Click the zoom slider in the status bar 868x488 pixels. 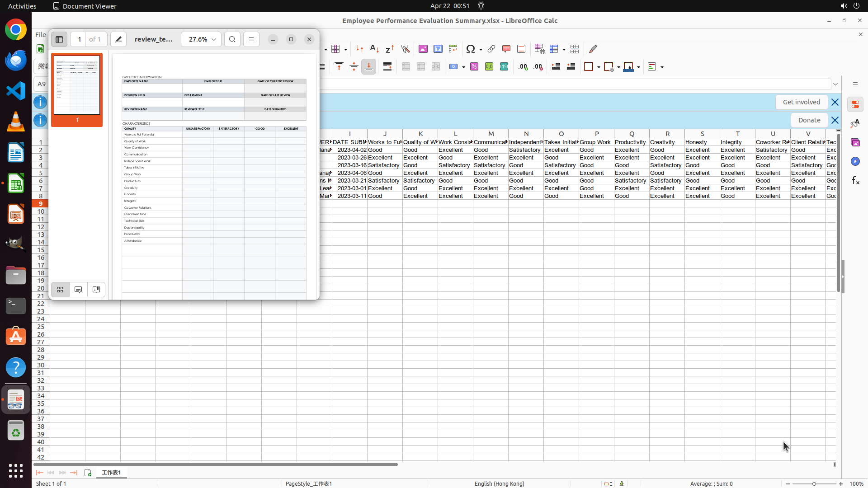pos(814,484)
